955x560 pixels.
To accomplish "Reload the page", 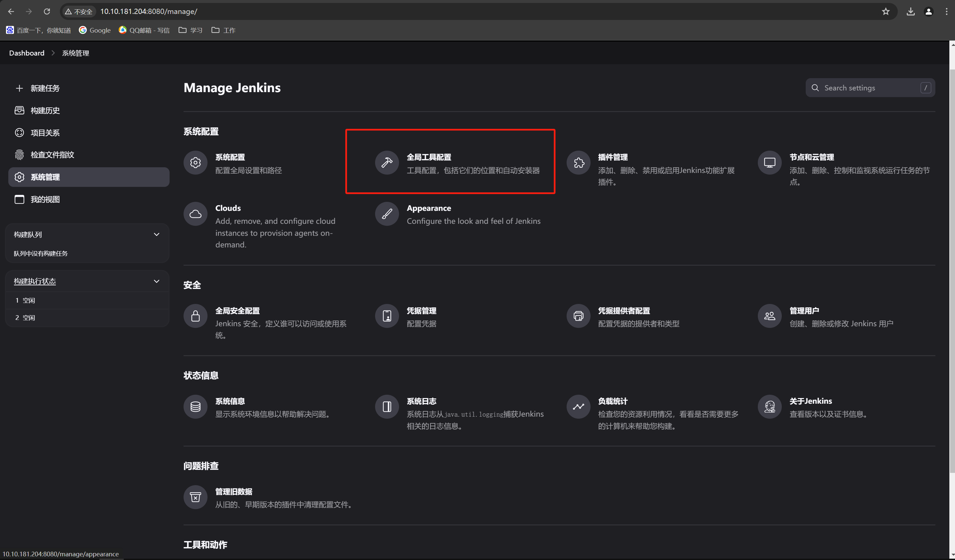I will coord(47,11).
